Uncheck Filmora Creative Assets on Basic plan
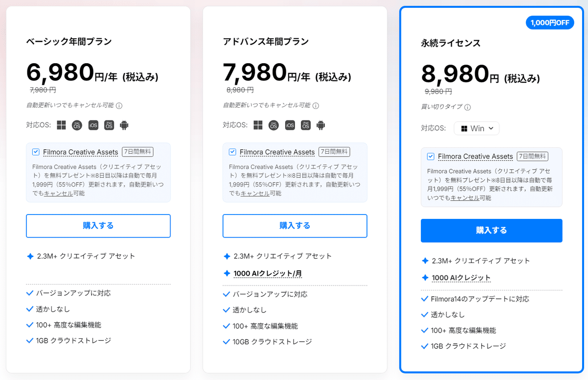Viewport: 588px width, 380px height. [35, 152]
